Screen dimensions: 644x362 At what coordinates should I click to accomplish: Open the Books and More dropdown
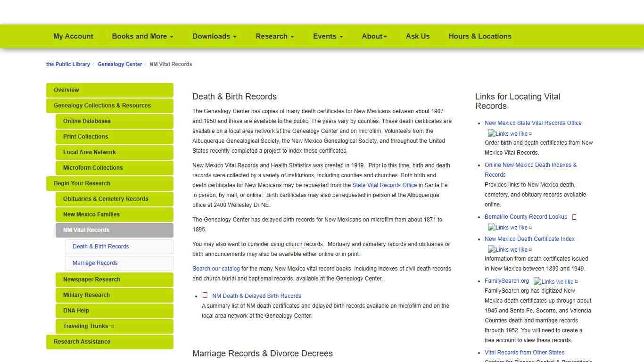coord(142,36)
